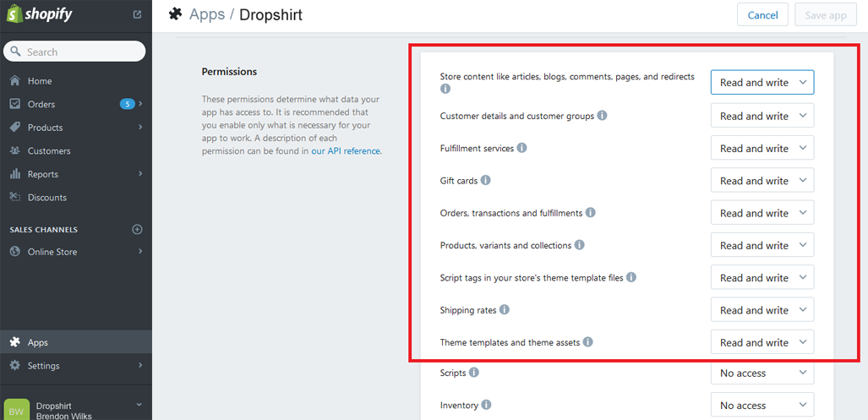This screenshot has width=868, height=420.
Task: Click info icon next to Orders, transactions
Action: coord(591,212)
